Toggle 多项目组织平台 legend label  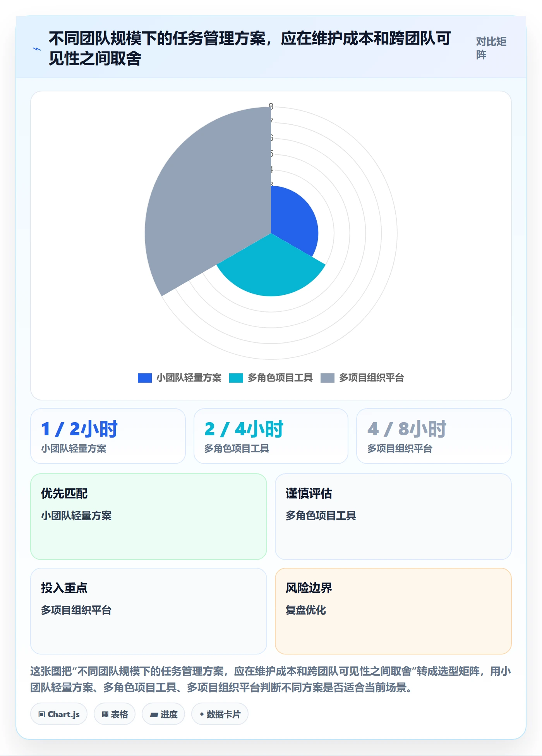click(x=372, y=378)
